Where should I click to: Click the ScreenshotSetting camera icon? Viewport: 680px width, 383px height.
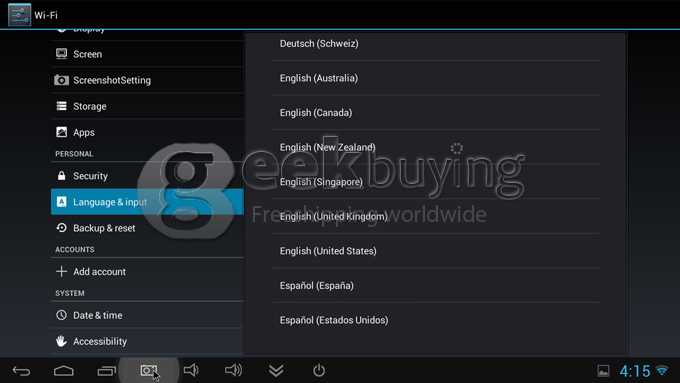coord(61,80)
